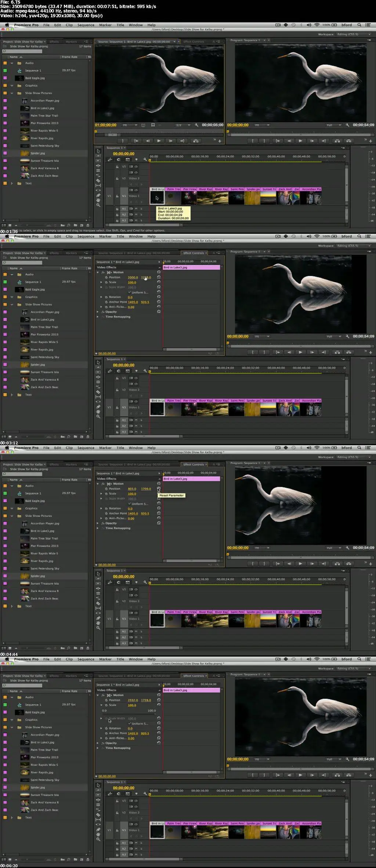In the 00:03:12 frame, toggle the Motion fx switch

(x=103, y=272)
